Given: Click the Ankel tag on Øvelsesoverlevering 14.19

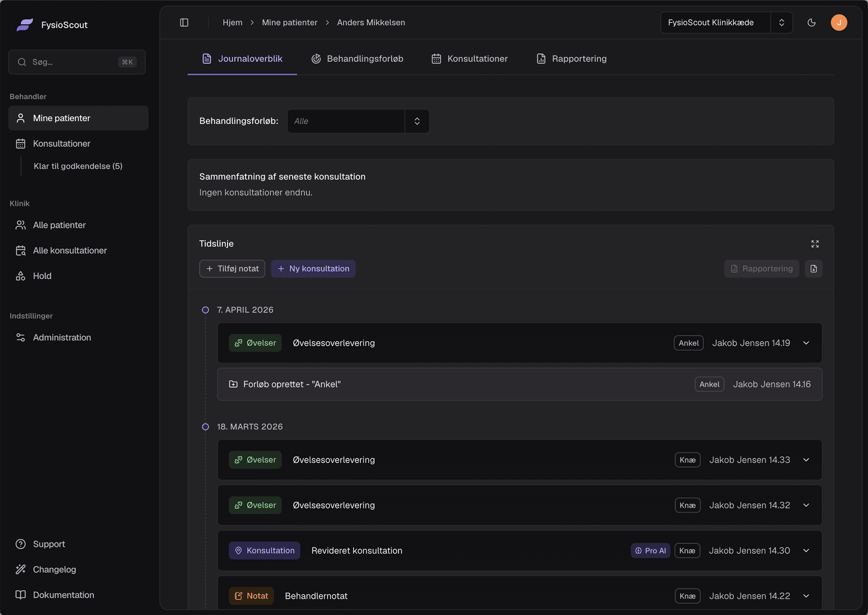Looking at the screenshot, I should click(x=689, y=343).
